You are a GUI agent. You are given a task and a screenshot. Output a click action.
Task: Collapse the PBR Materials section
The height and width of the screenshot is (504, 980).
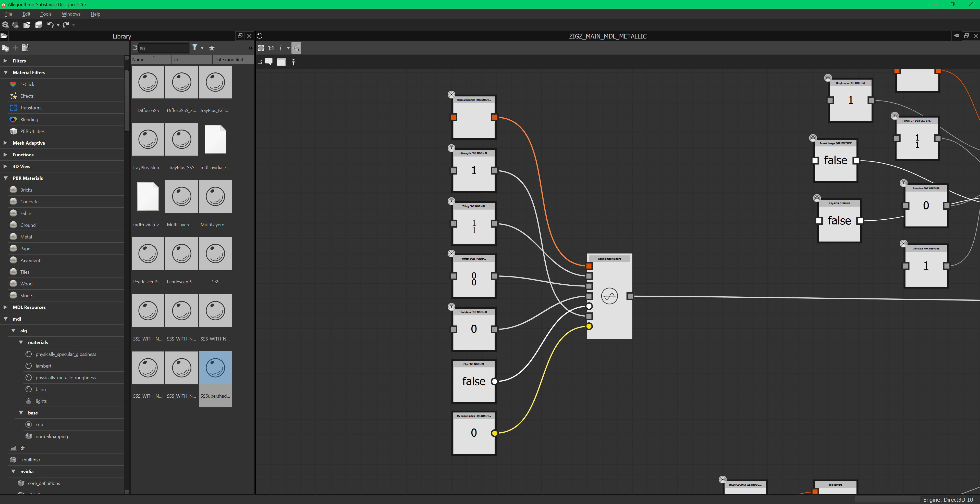click(x=5, y=178)
